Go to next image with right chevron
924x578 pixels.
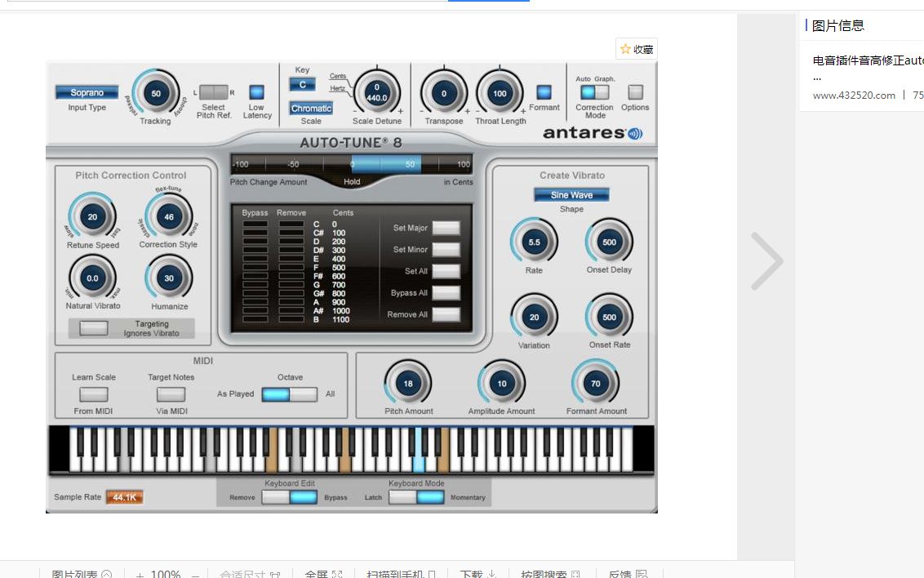[766, 261]
